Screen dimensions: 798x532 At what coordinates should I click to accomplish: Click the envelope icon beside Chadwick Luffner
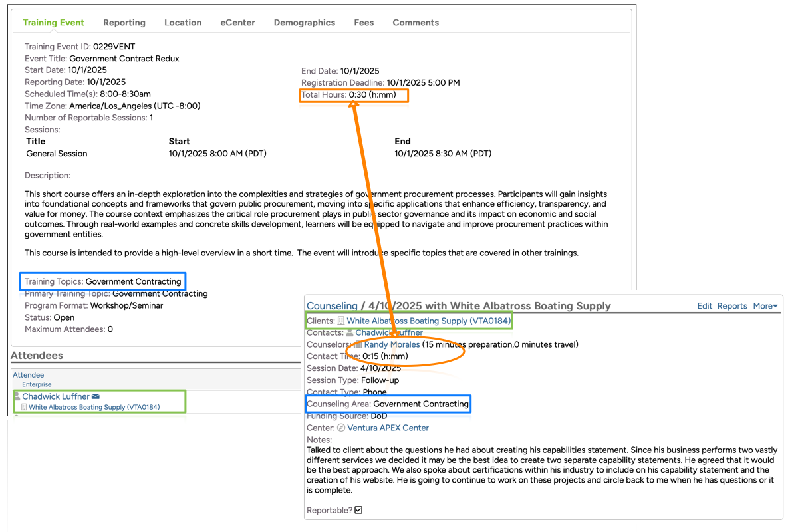click(x=96, y=397)
